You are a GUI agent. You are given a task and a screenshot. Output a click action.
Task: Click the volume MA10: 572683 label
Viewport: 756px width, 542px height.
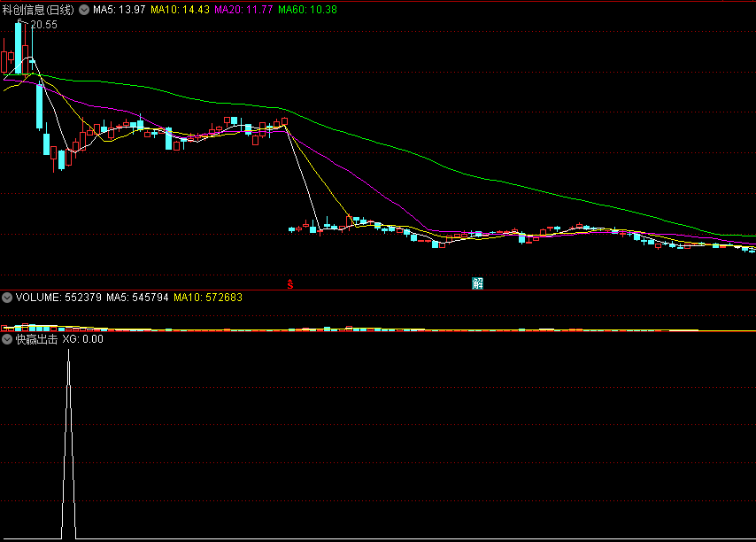(x=208, y=298)
